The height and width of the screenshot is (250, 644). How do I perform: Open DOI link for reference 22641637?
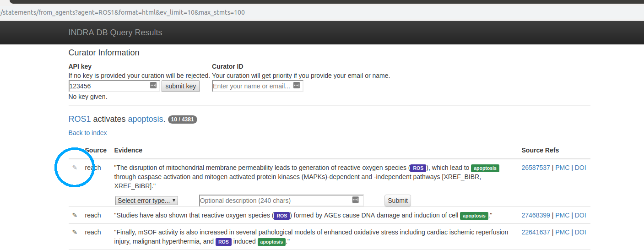[580, 232]
